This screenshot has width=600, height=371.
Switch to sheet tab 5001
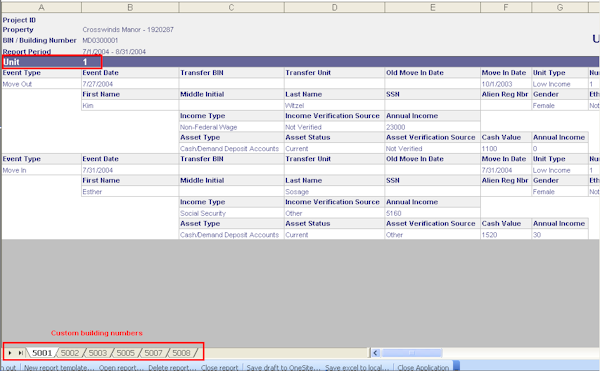pos(42,353)
